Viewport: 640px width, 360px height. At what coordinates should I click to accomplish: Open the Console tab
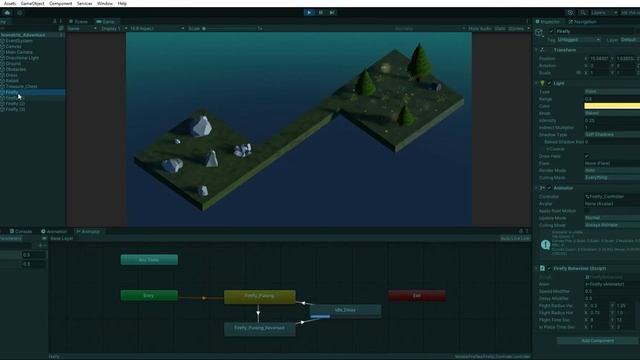(20, 231)
